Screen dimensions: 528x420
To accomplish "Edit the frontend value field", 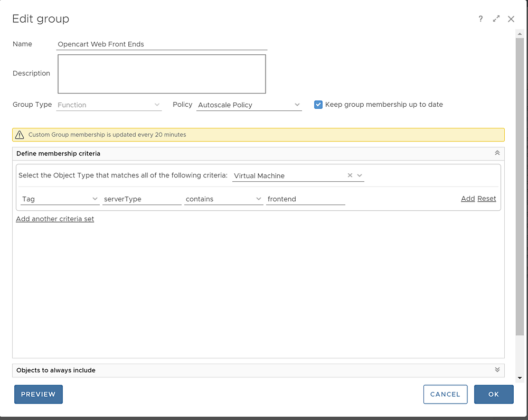I will tap(305, 199).
